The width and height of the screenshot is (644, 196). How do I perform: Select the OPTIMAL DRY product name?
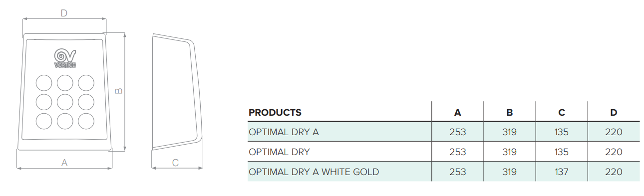pyautogui.click(x=279, y=152)
